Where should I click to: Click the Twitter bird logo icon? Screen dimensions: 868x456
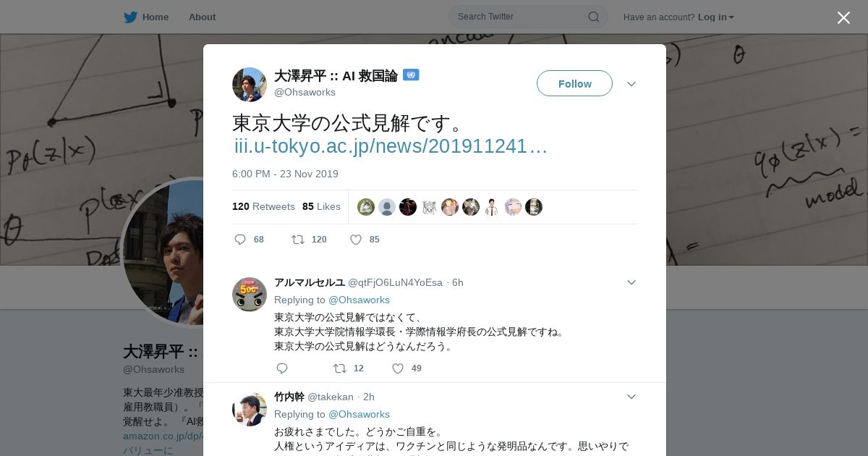(130, 17)
